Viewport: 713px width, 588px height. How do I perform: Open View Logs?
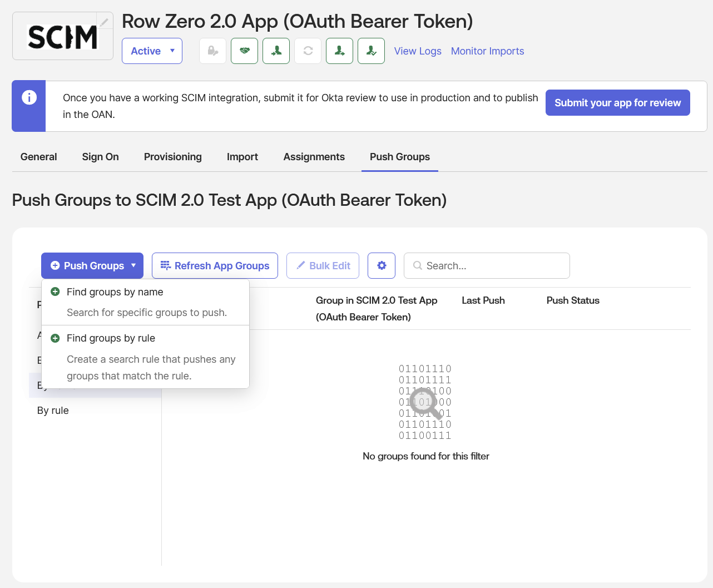click(x=418, y=51)
